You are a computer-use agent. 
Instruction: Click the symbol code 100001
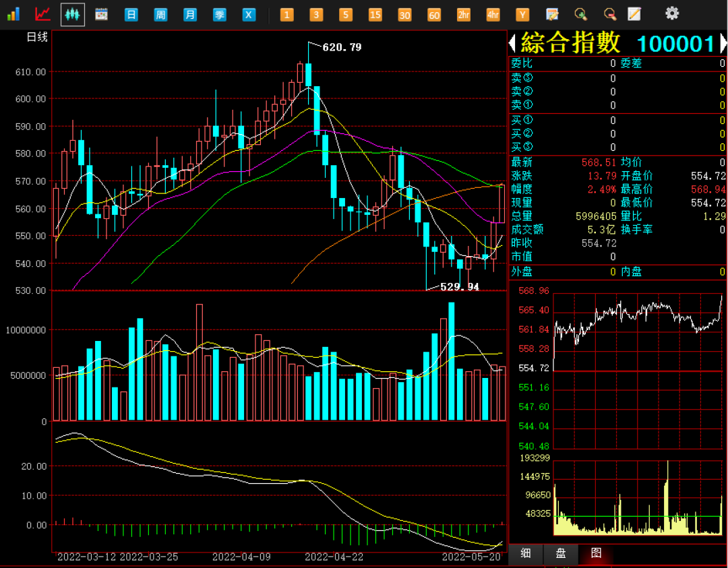tap(675, 44)
